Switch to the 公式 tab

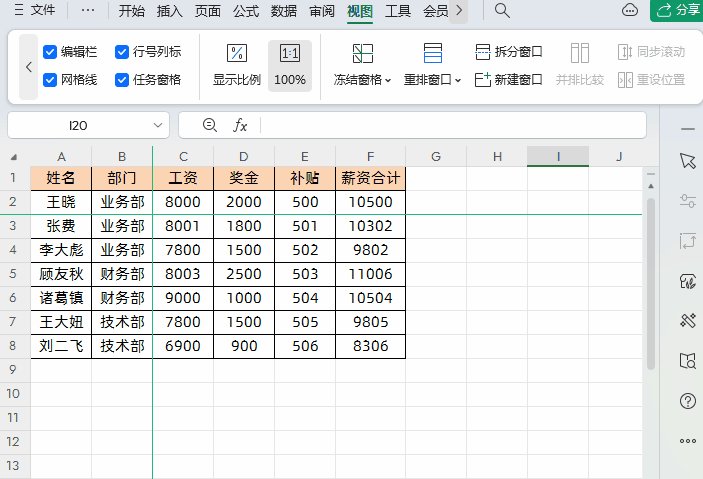coord(246,11)
